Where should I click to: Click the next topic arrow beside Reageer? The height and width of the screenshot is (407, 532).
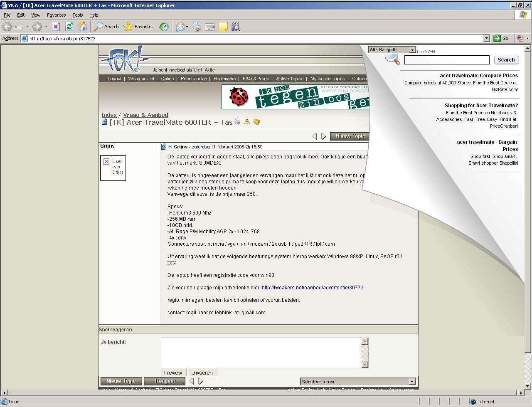point(200,381)
